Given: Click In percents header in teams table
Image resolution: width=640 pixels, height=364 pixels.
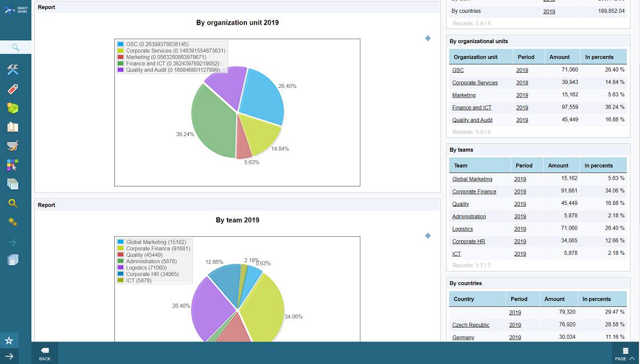Looking at the screenshot, I should 599,166.
